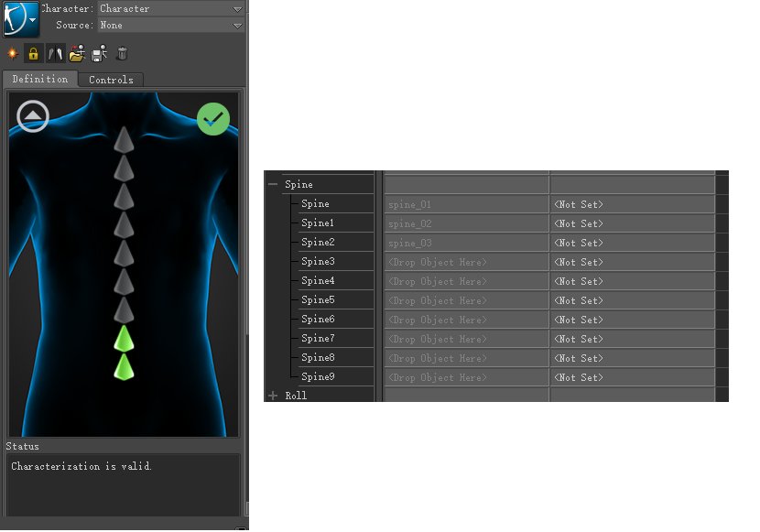Expand the Roll group

tap(273, 396)
